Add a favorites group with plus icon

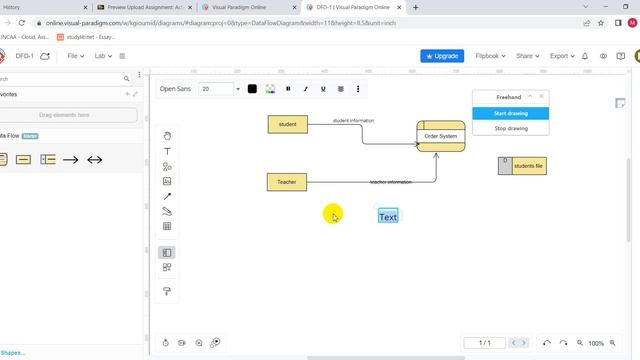click(x=127, y=94)
